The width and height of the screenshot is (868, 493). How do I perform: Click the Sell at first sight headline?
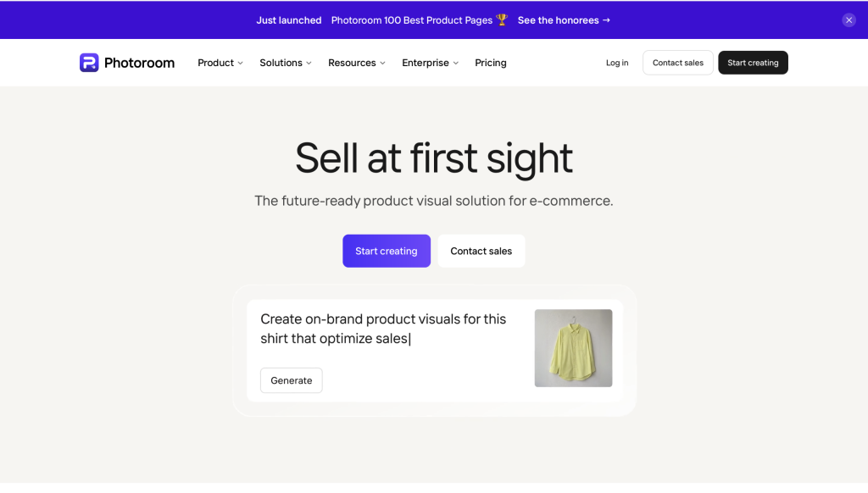coord(434,158)
